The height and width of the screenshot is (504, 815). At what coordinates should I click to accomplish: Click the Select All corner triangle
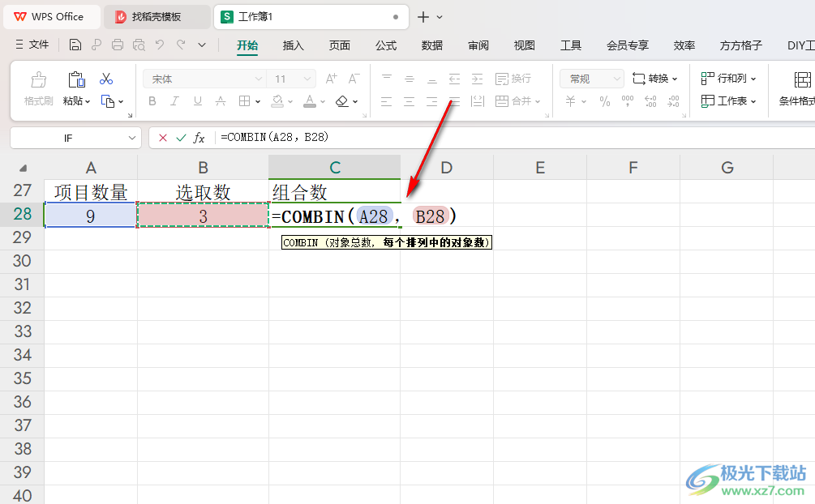(23, 168)
